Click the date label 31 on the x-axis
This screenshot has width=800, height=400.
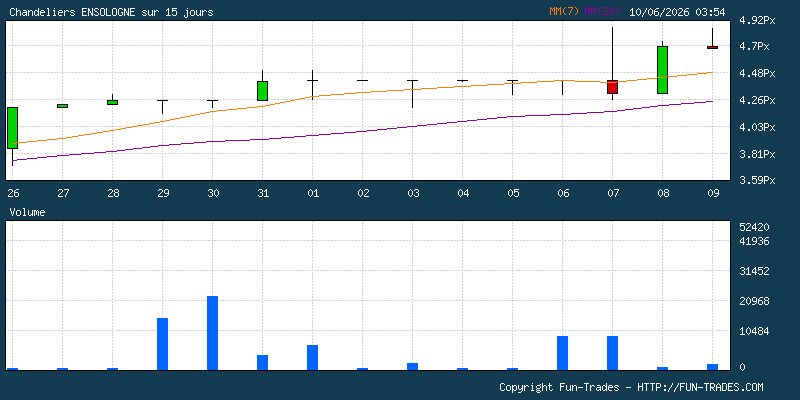tap(263, 193)
